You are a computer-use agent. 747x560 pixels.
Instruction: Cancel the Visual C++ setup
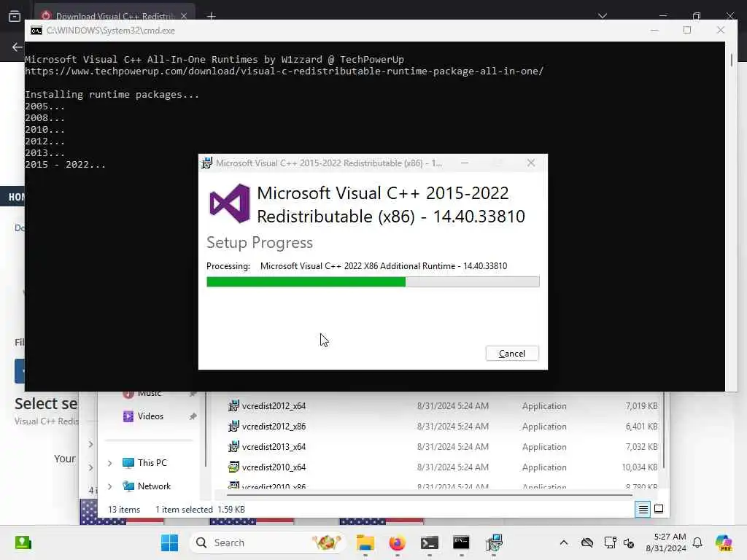point(512,354)
